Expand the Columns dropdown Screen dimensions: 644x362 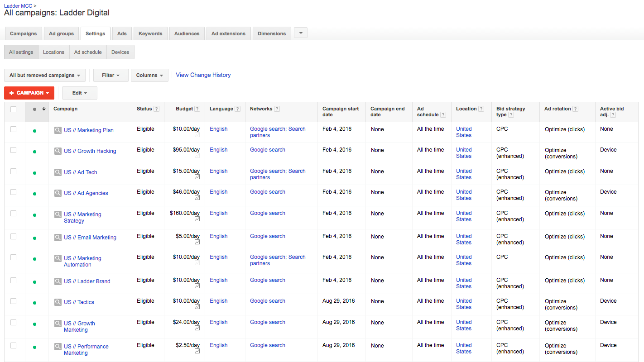pyautogui.click(x=149, y=75)
